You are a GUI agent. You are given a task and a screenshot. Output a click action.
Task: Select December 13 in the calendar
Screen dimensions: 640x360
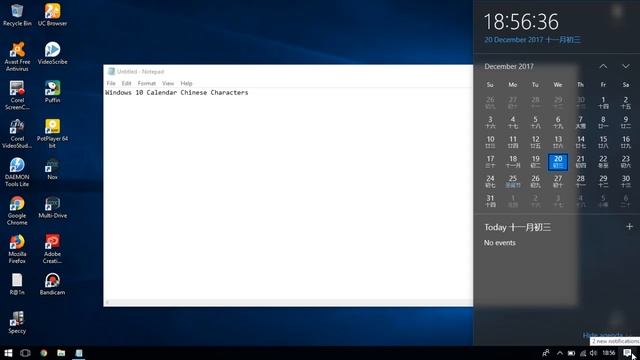click(558, 142)
